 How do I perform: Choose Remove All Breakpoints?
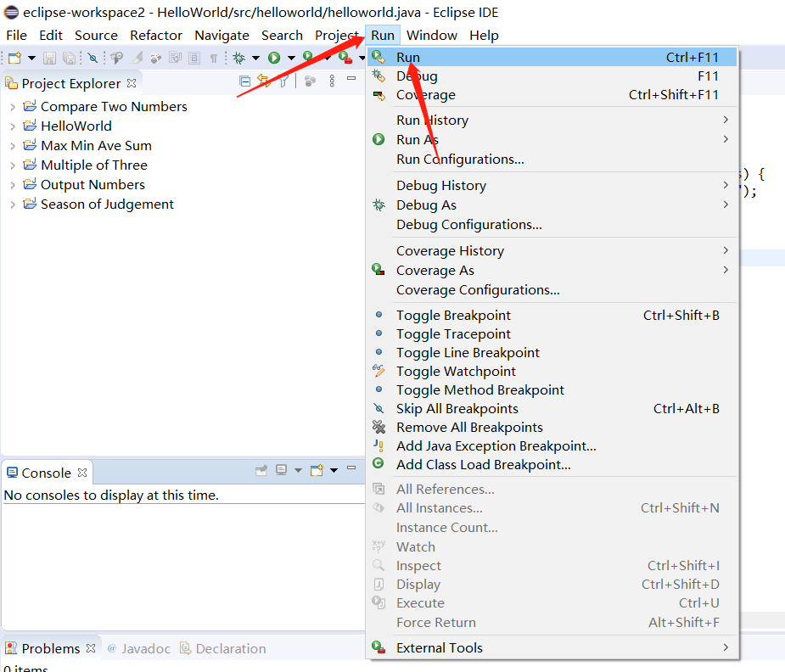pos(552,428)
